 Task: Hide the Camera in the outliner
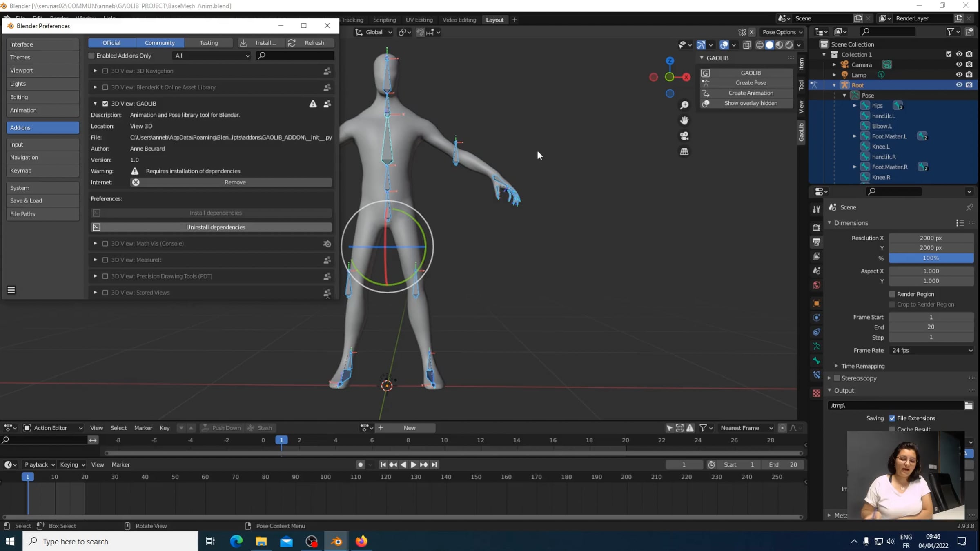click(959, 64)
